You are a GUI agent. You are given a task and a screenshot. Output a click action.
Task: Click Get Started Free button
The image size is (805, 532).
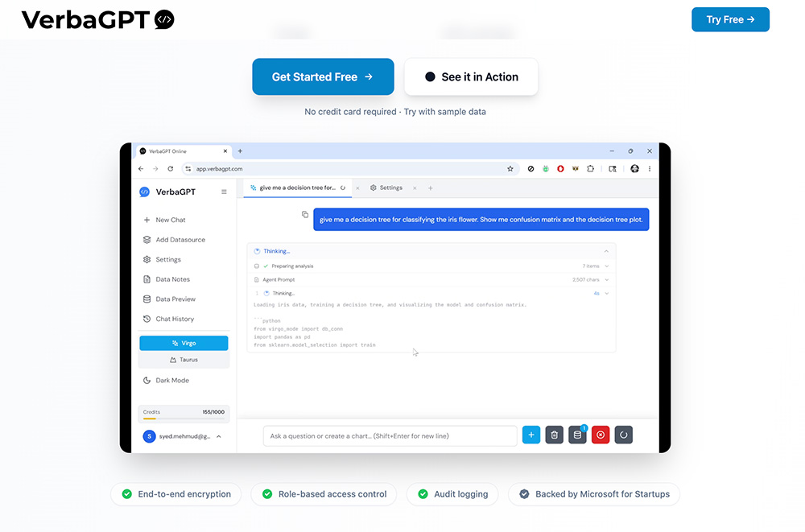point(323,76)
